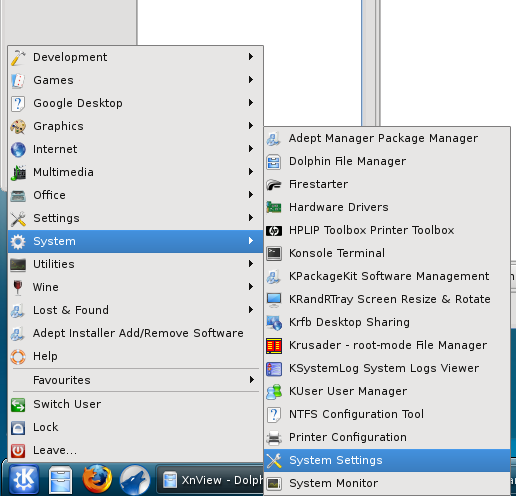Open the Google Desktop menu entry
516x497 pixels.
(x=135, y=103)
